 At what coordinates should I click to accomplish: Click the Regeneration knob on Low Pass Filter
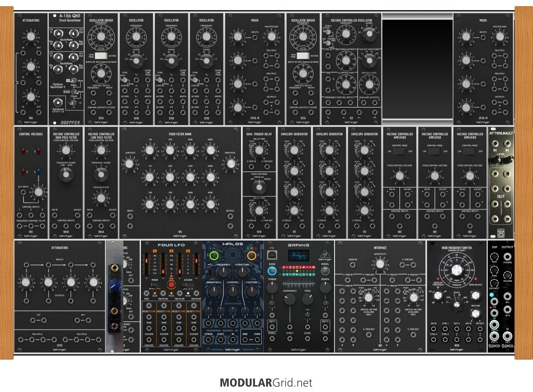(101, 198)
